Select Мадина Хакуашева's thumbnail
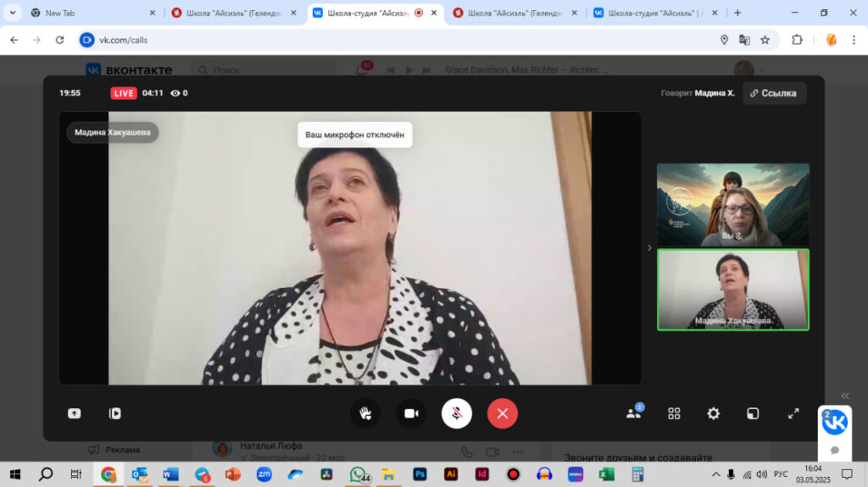The width and height of the screenshot is (868, 487). (733, 289)
